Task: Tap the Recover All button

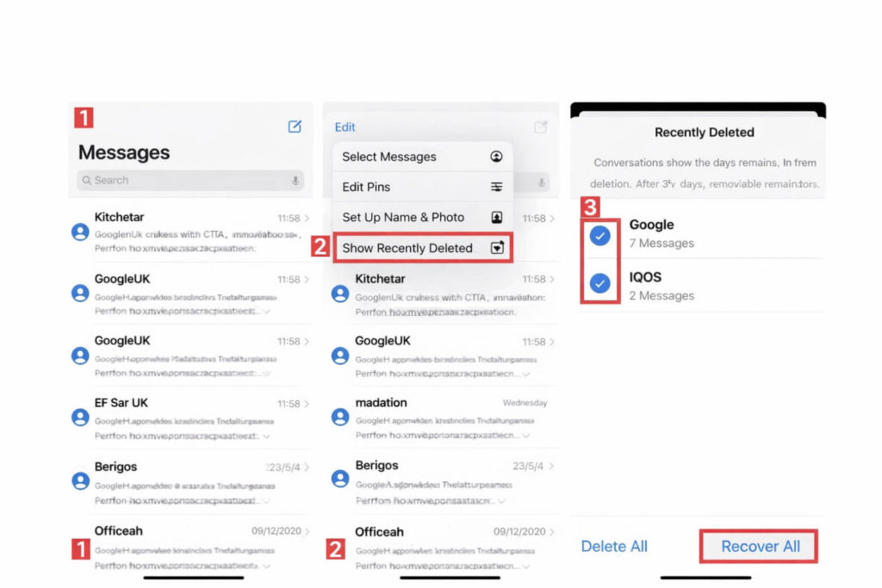Action: tap(758, 546)
